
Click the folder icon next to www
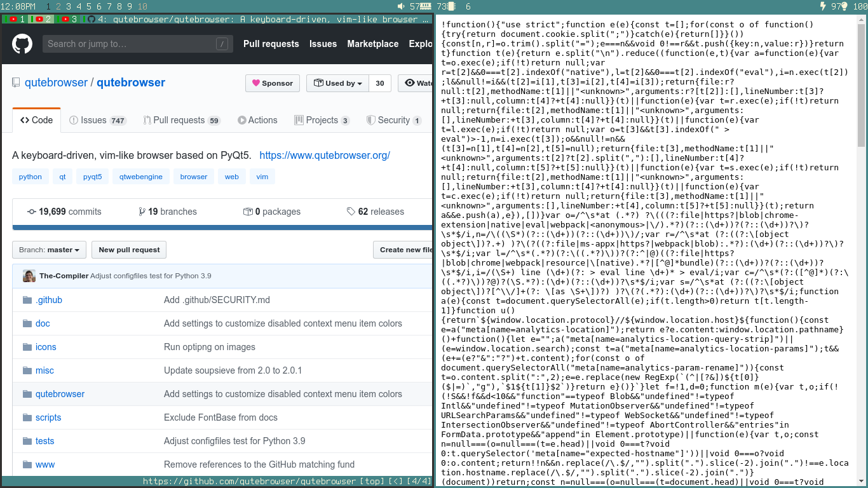pyautogui.click(x=27, y=464)
